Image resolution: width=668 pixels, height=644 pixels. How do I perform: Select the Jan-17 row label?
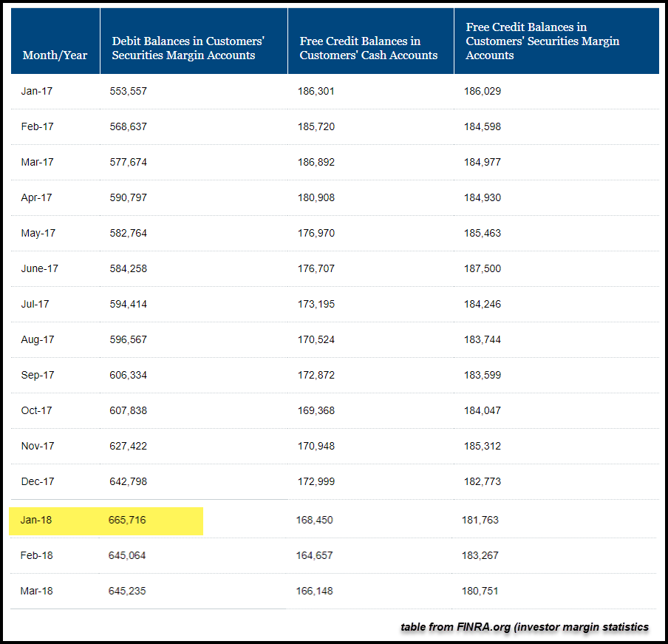[37, 91]
